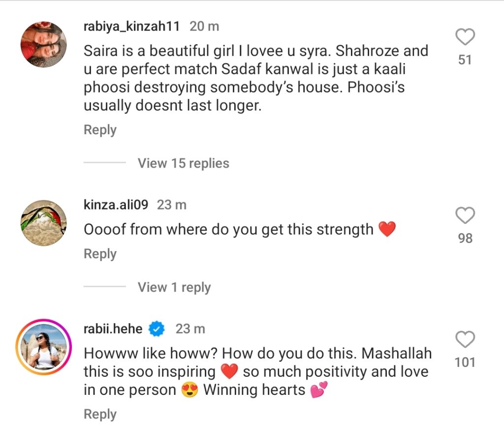Image resolution: width=504 pixels, height=448 pixels.
Task: Expand View 1 reply under kinza.ali09
Action: click(174, 287)
